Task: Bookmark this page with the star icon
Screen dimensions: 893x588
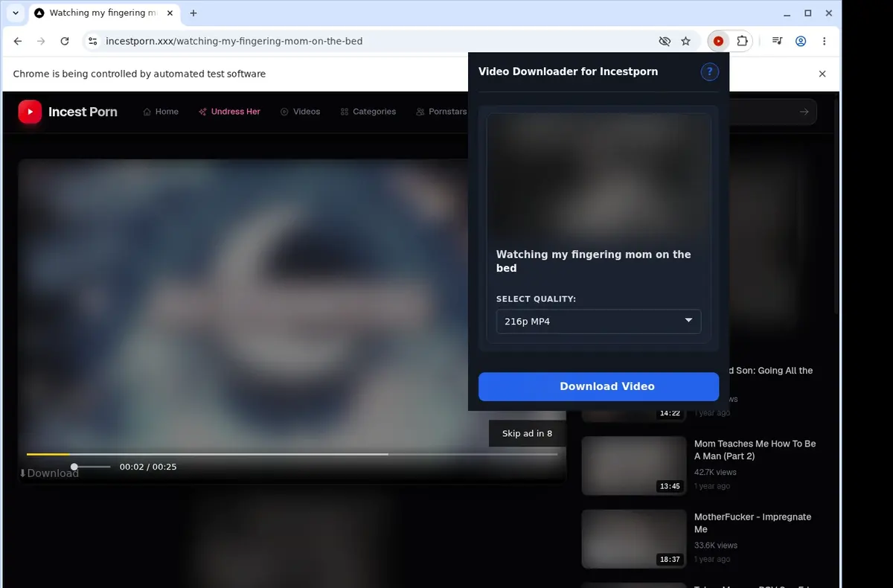Action: [x=686, y=42]
